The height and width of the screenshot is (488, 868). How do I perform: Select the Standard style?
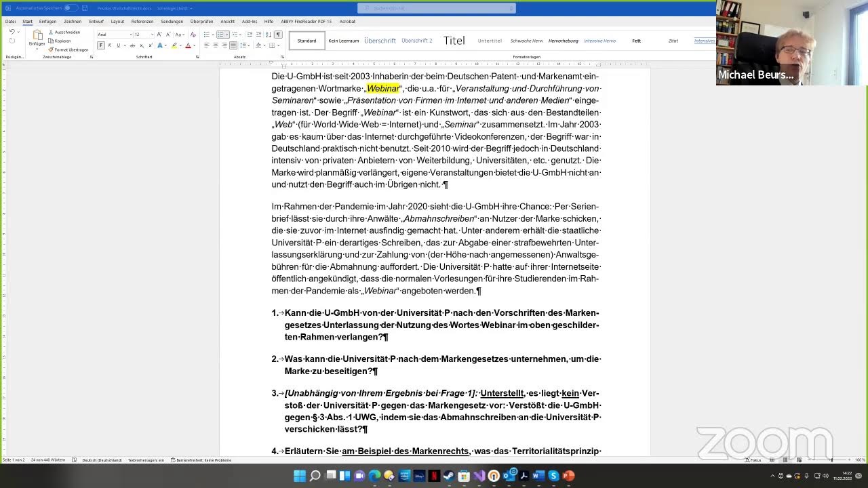[307, 41]
